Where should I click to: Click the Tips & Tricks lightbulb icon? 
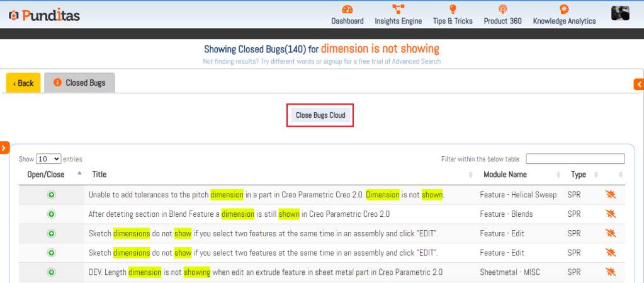452,9
